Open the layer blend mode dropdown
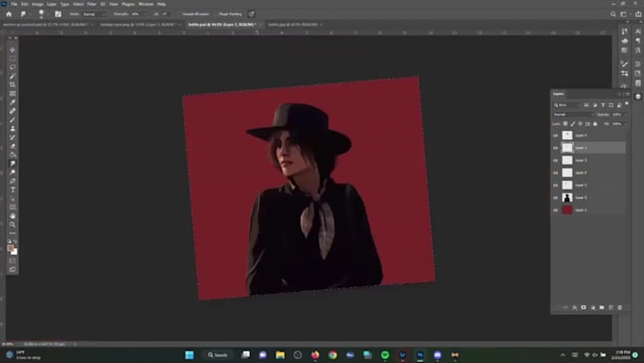The image size is (644, 363). 573,115
